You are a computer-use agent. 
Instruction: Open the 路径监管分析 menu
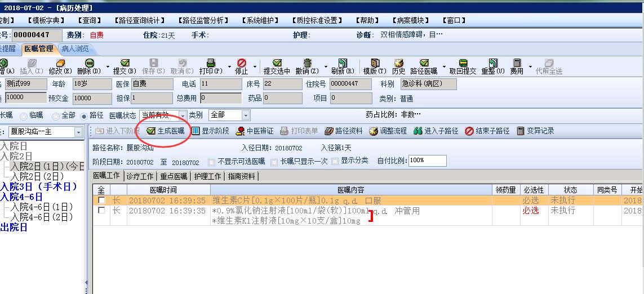click(203, 20)
